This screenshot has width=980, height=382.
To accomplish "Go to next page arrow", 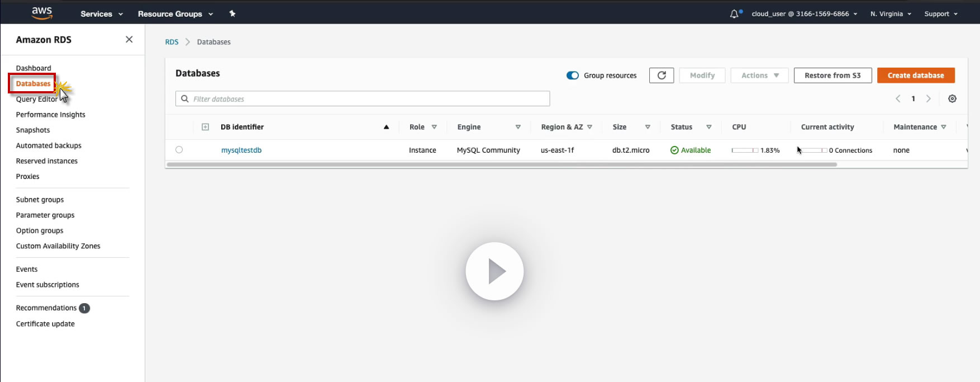I will 929,98.
